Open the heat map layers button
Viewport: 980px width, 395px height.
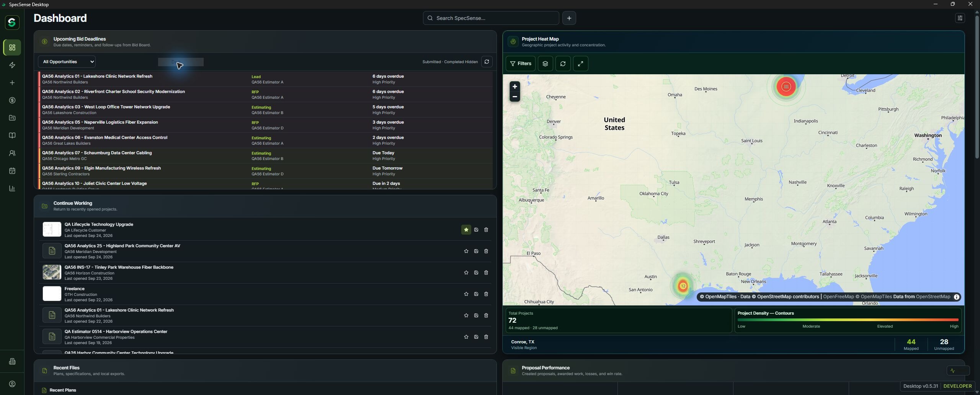545,64
